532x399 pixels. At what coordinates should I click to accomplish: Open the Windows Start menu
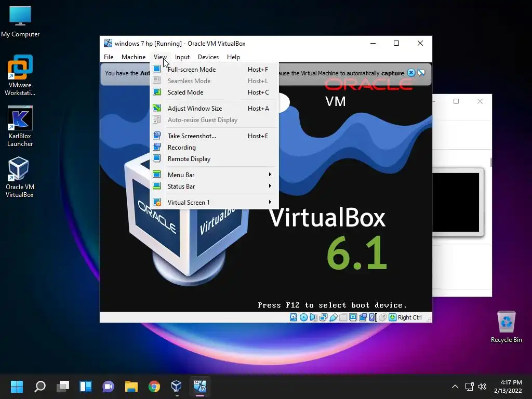pos(17,386)
